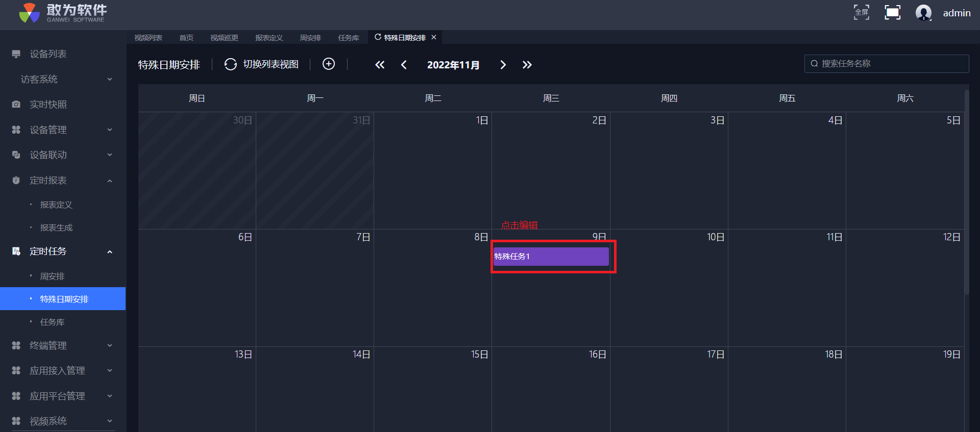Image resolution: width=980 pixels, height=432 pixels.
Task: Click the screen expand frame icon
Action: coord(892,12)
